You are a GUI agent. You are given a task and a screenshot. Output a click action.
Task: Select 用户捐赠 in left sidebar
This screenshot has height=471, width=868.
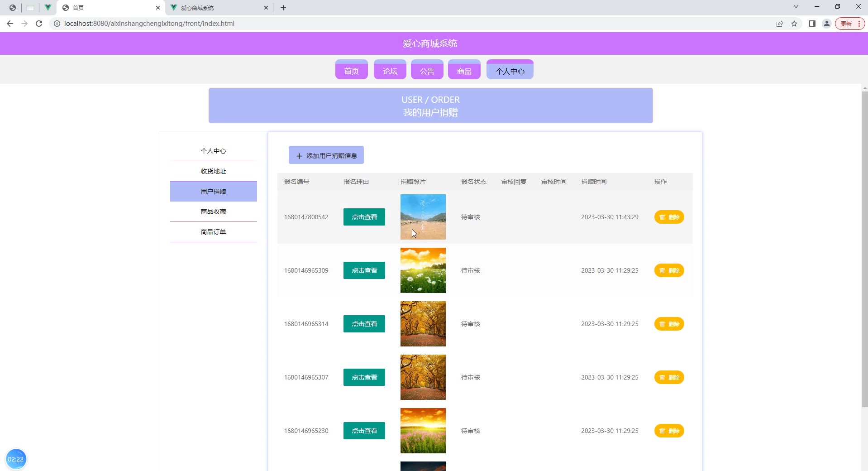(x=214, y=192)
